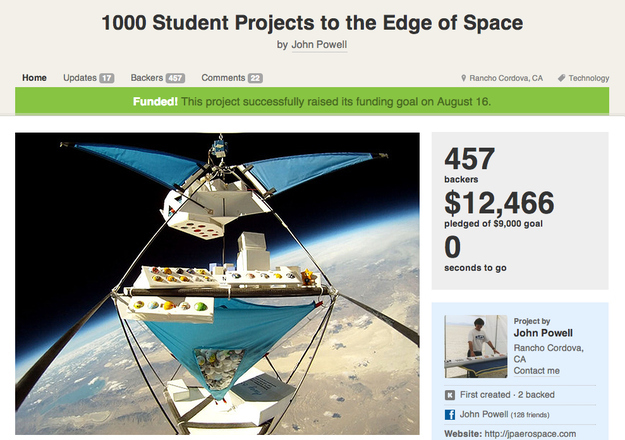Viewport: 625px width, 440px height.
Task: Click the project title heading
Action: click(312, 23)
